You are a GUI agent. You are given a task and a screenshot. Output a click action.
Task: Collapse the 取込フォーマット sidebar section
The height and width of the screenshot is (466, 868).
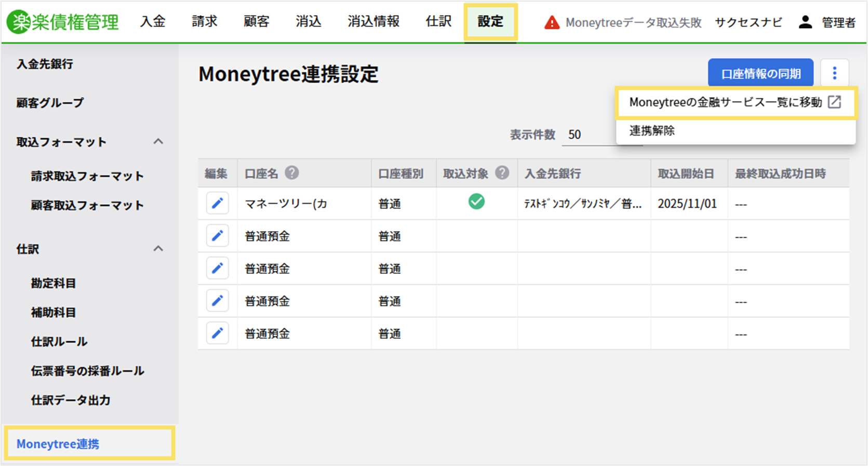point(158,142)
